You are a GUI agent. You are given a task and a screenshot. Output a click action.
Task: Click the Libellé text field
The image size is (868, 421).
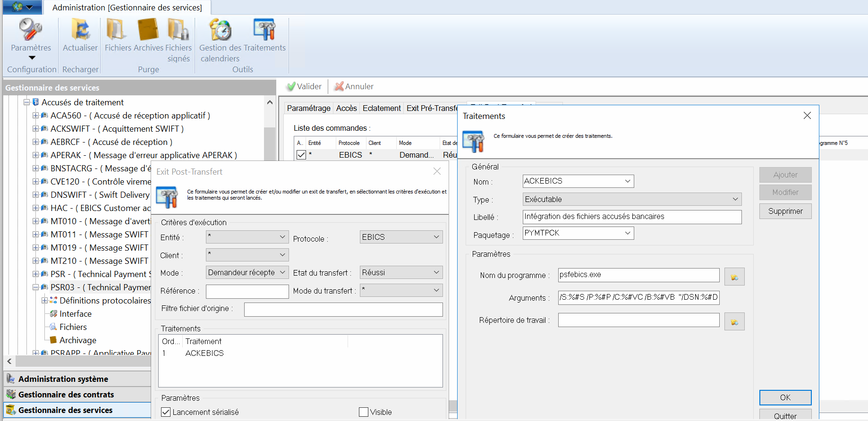pos(631,217)
